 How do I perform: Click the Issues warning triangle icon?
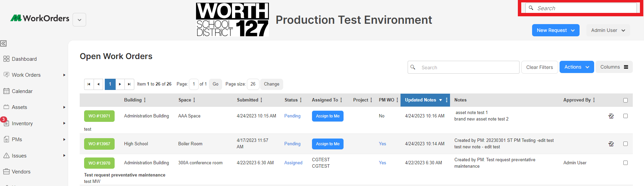6,155
